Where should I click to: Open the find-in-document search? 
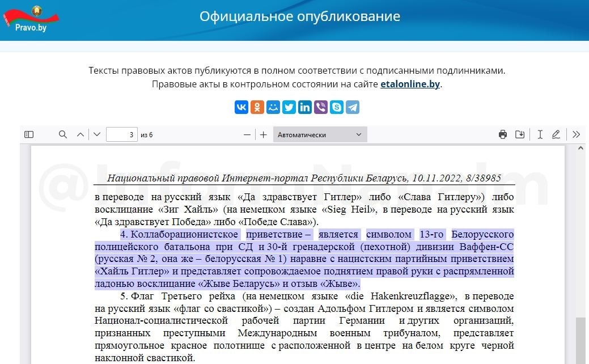pos(63,134)
